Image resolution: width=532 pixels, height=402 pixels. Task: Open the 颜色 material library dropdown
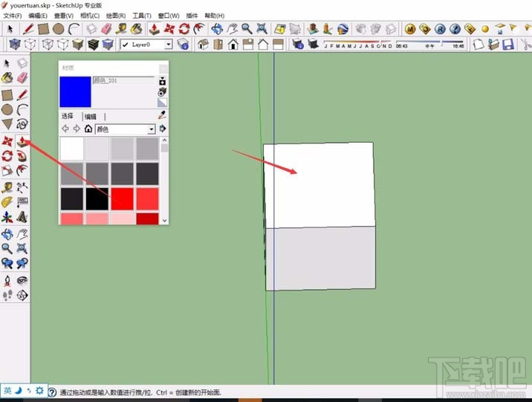point(126,129)
